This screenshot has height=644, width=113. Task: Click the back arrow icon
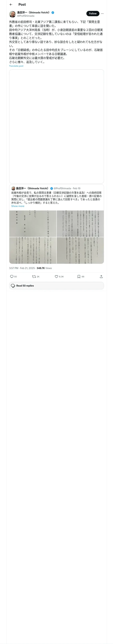point(11,5)
